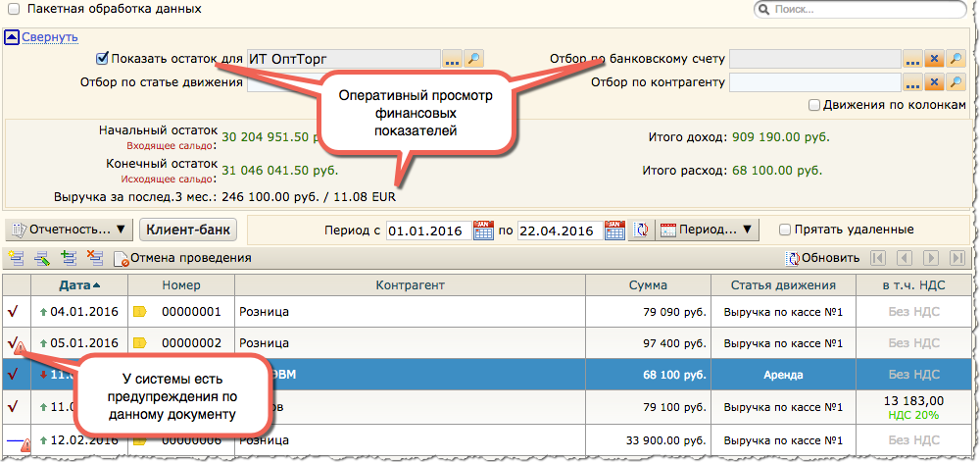
Task: Uncheck 'Показать остаток для' checkbox
Action: pyautogui.click(x=103, y=59)
